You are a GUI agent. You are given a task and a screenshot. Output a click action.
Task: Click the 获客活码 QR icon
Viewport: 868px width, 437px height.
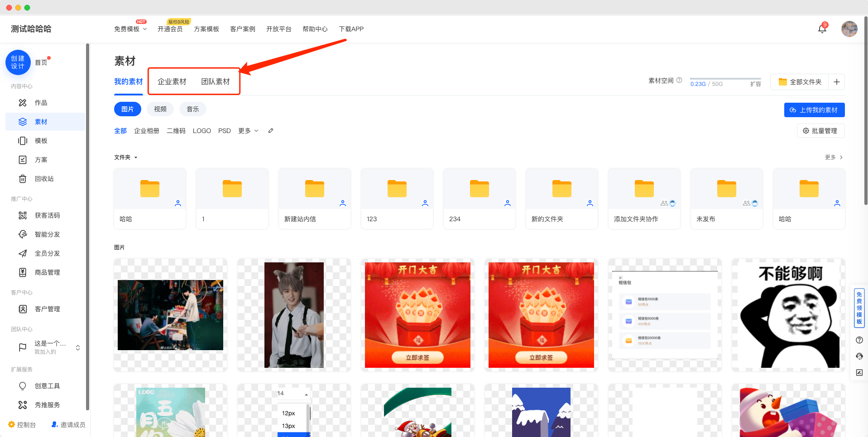[x=23, y=215]
